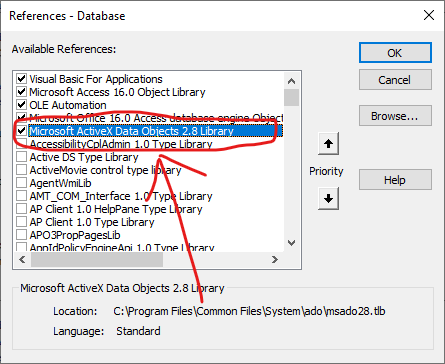This screenshot has height=364, width=445.
Task: Select AP Client 1.0 Type Library text
Action: [92, 222]
